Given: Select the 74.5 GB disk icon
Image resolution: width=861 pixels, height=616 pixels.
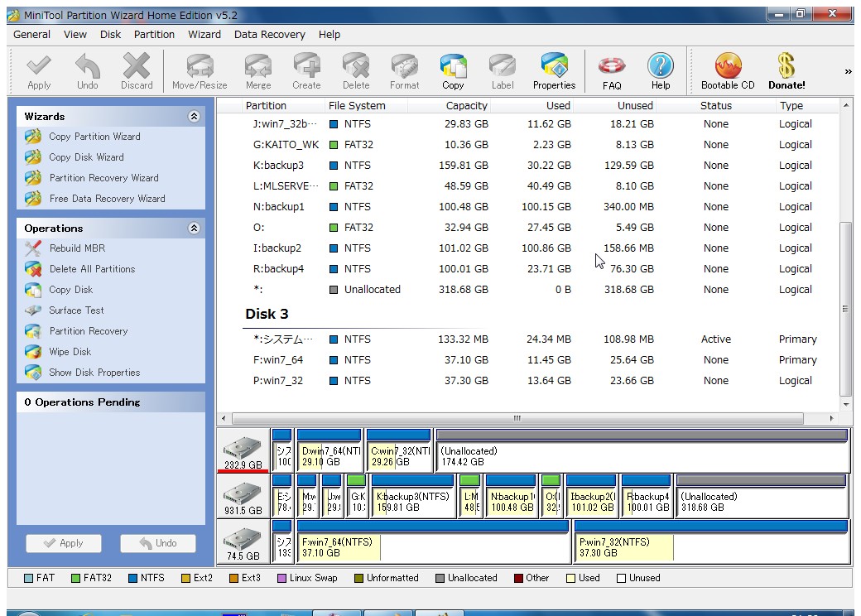Looking at the screenshot, I should (x=243, y=542).
